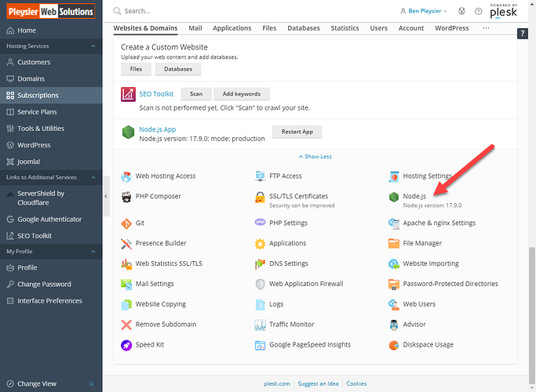Image resolution: width=536 pixels, height=392 pixels.
Task: Click the Diskspace Usage pie icon
Action: click(394, 345)
